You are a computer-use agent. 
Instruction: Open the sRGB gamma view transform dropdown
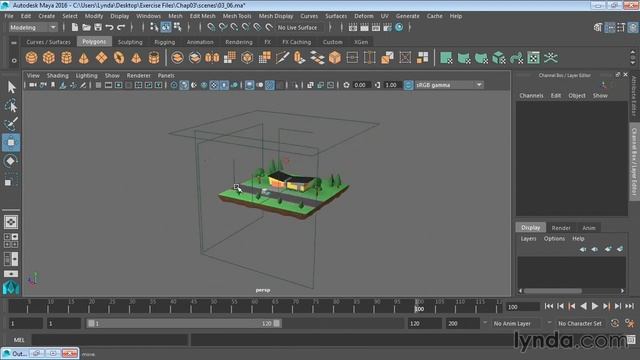coord(449,85)
